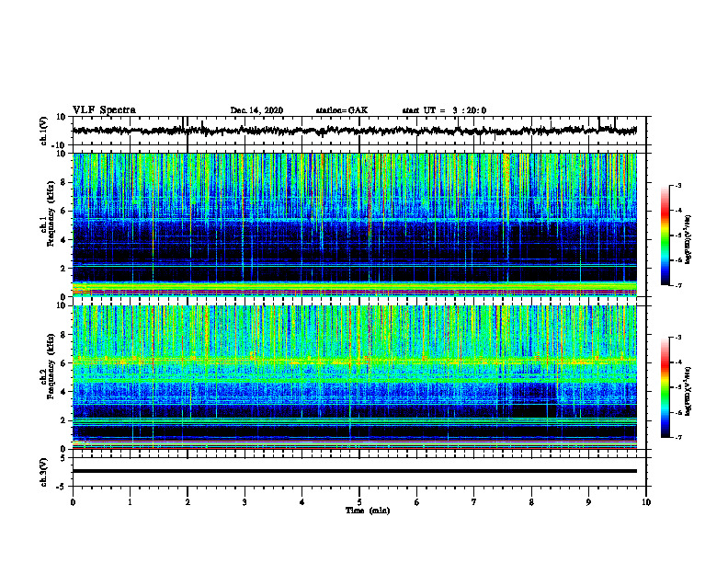Click time axis tick label "7"
Viewport: 728px width, 563px height.
click(x=474, y=502)
